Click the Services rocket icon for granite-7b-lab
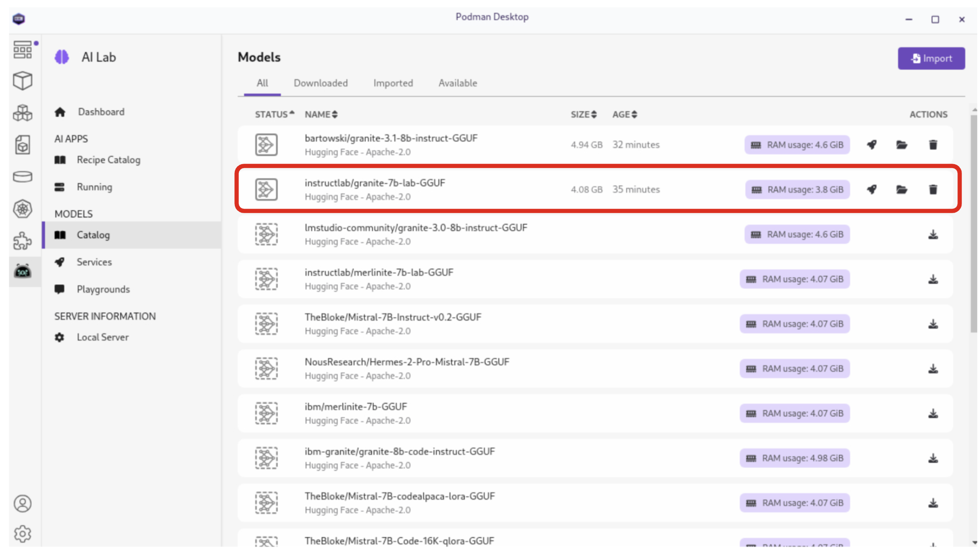The width and height of the screenshot is (980, 556). pos(872,189)
